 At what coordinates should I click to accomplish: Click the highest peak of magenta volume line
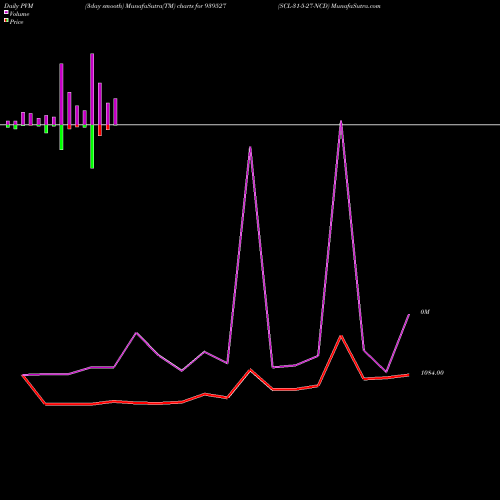[341, 122]
